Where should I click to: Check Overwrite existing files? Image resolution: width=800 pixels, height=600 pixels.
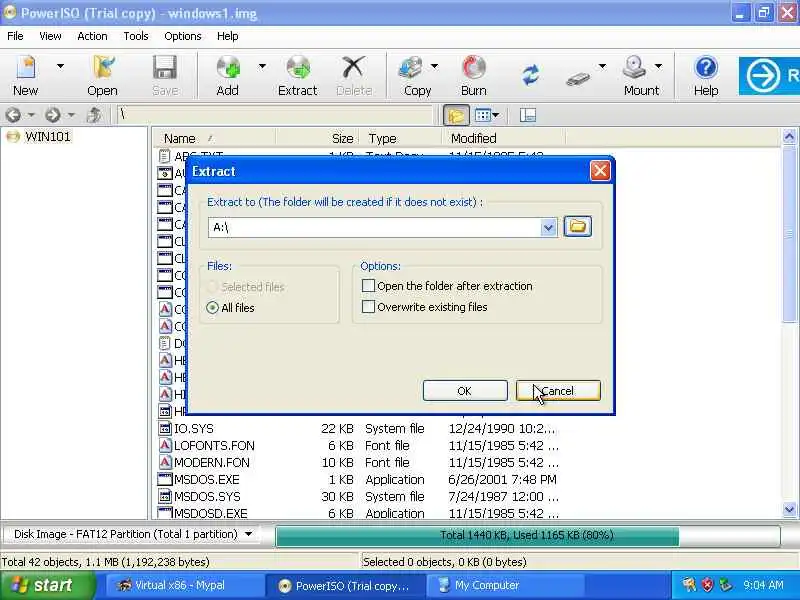(368, 307)
